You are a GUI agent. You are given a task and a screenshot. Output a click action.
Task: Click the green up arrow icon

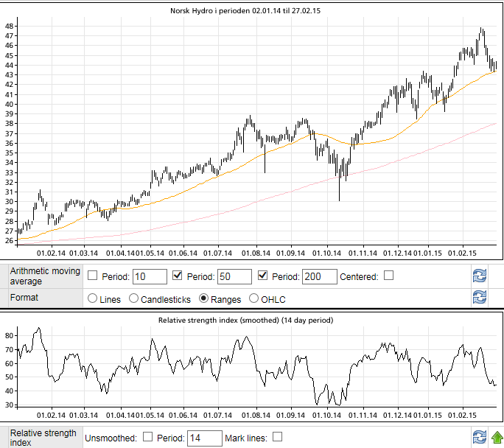497,437
